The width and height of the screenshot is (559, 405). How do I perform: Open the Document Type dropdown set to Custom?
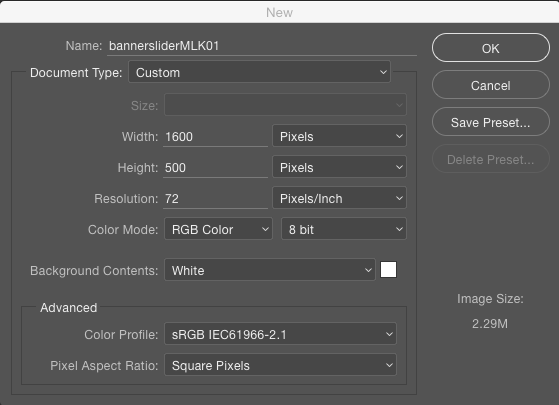click(x=260, y=72)
